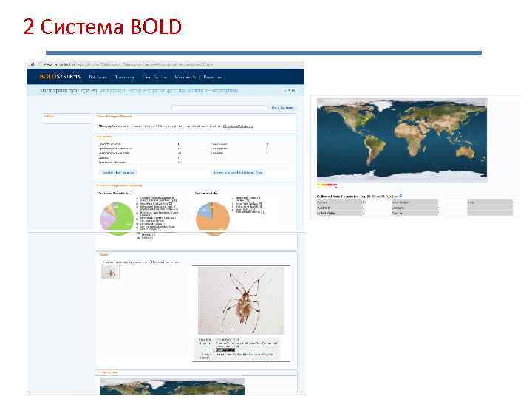Click the New Zealand country row
This screenshot has height=399, width=532.
416,202
